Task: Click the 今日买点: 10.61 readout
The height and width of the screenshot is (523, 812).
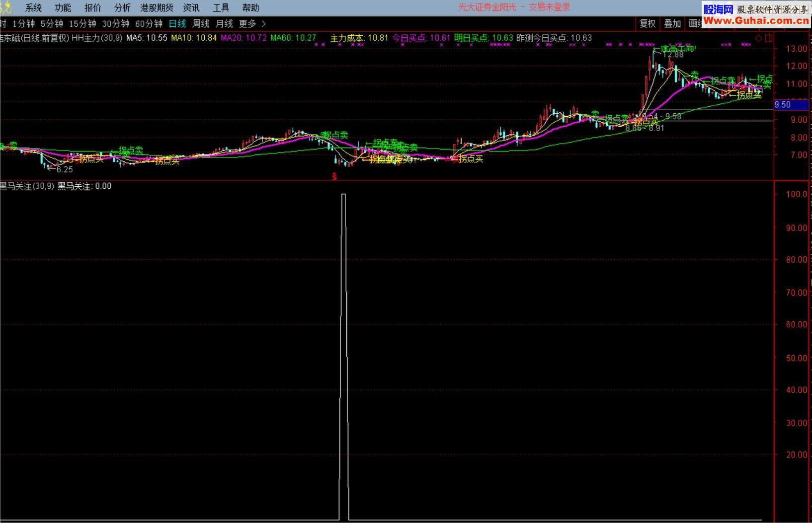Action: pos(421,38)
